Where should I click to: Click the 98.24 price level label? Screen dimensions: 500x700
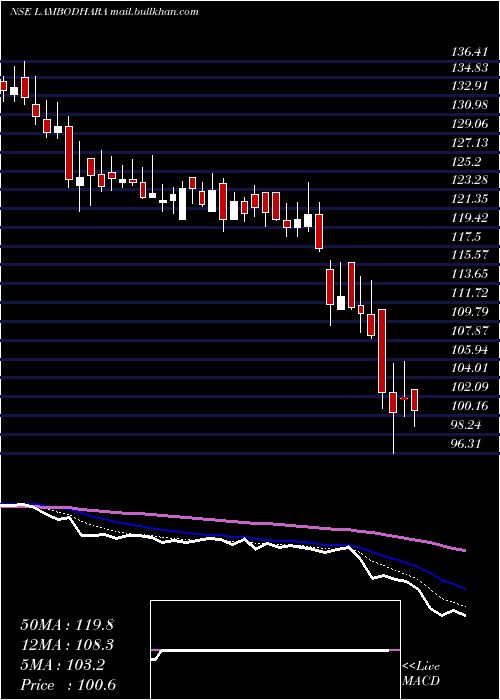(464, 425)
